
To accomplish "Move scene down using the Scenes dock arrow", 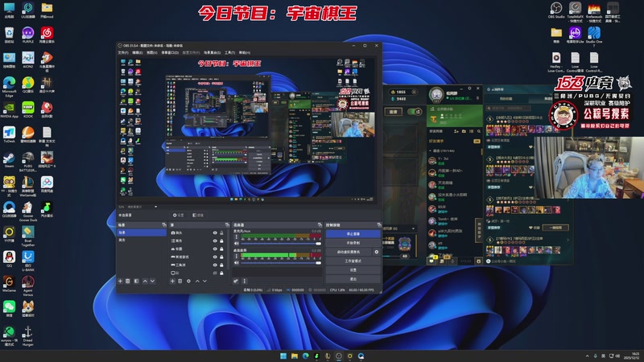I will [152, 281].
